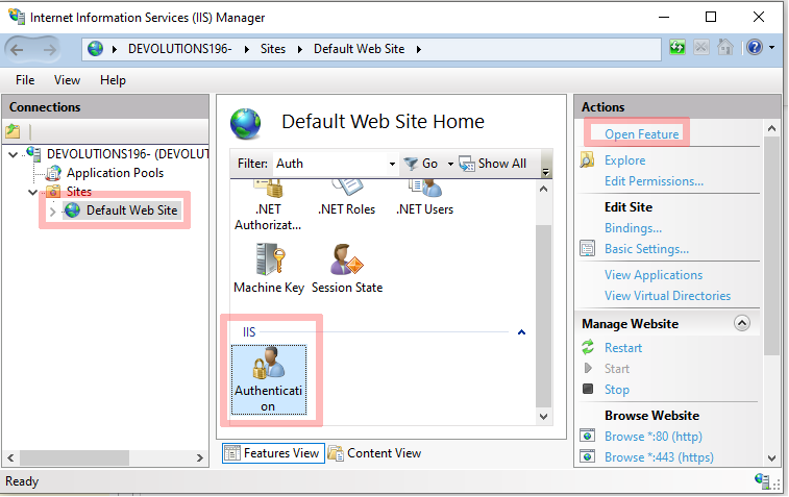This screenshot has width=789, height=497.
Task: Click the Explore folder icon in Actions
Action: pyautogui.click(x=587, y=160)
